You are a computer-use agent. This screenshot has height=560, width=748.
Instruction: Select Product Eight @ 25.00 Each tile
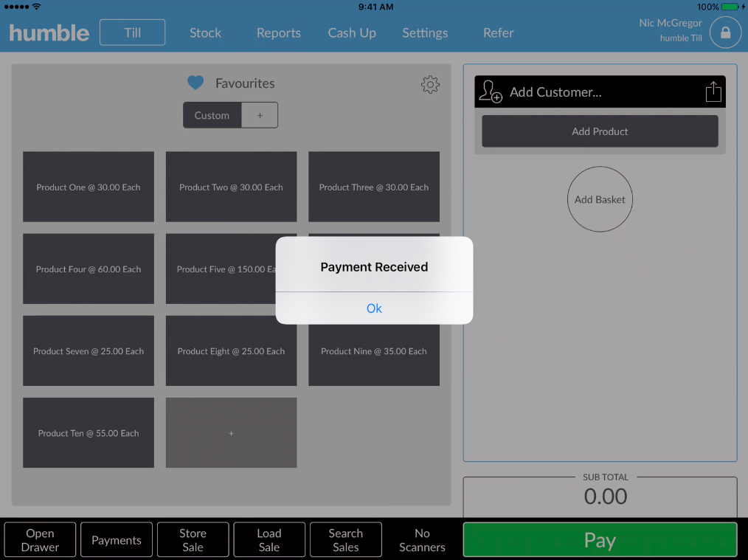click(231, 351)
